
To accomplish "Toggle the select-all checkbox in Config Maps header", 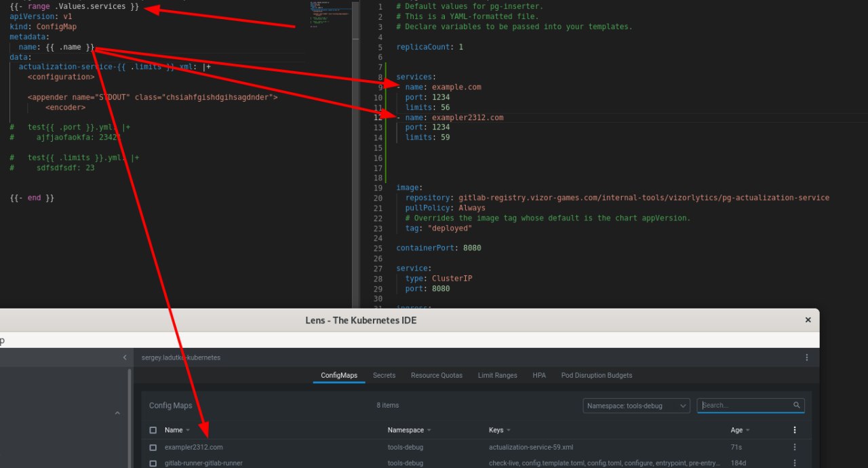I will (x=153, y=430).
